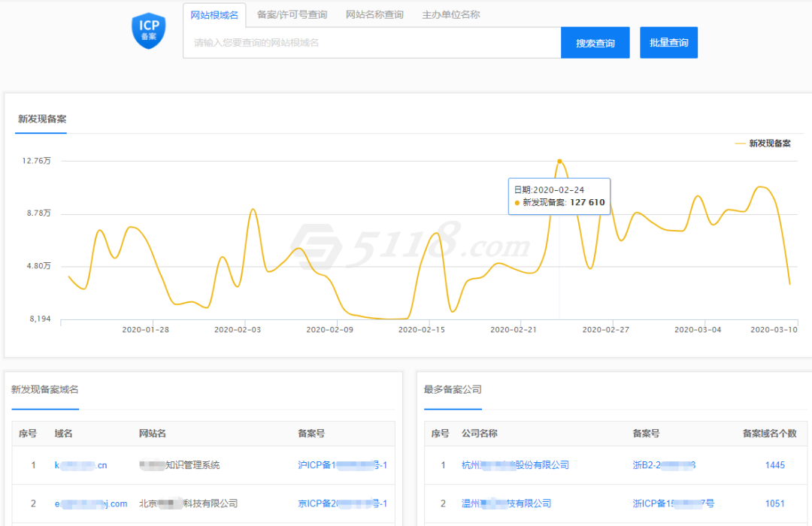Open the 京ICP备 record number link

click(x=342, y=503)
